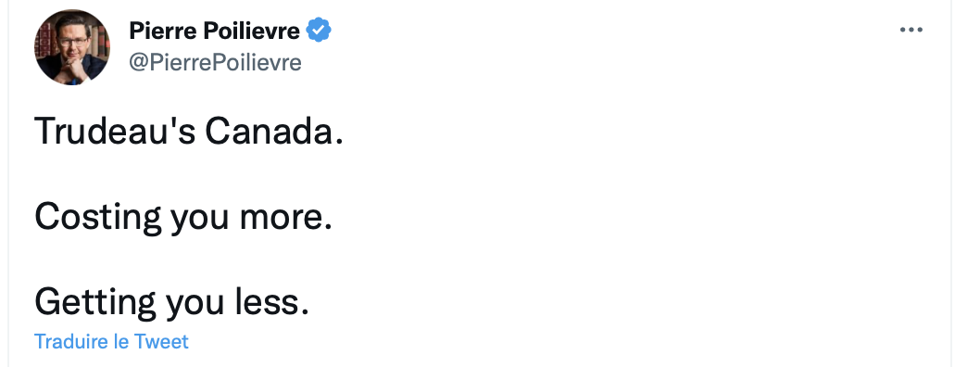Viewport: 980px width, 367px height.
Task: Open the round profile avatar photo
Action: 72,47
